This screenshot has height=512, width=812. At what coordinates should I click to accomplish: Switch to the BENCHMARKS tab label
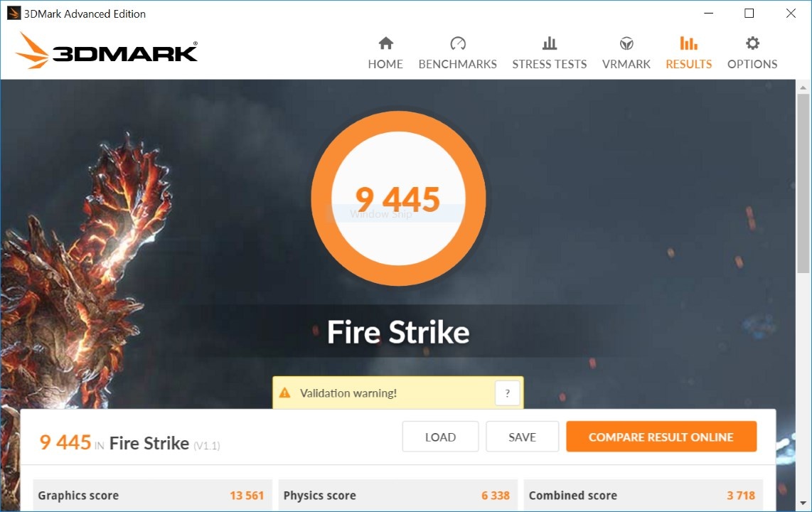click(x=458, y=64)
